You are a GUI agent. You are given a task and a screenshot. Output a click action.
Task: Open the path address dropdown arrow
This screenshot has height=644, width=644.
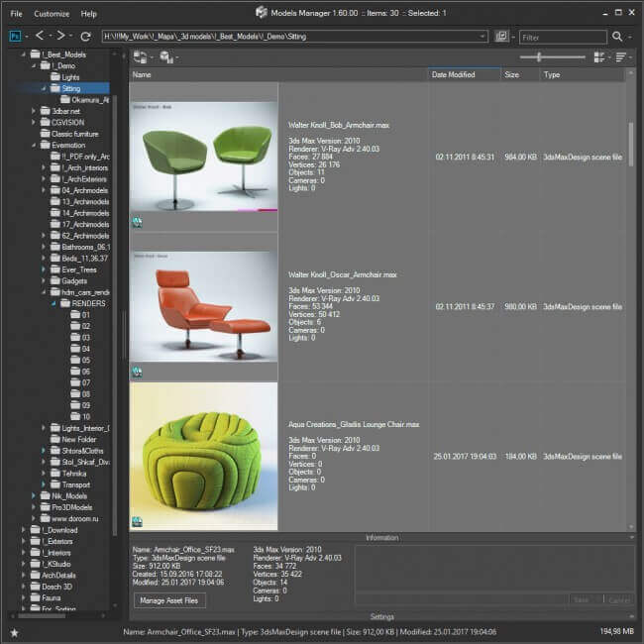483,36
